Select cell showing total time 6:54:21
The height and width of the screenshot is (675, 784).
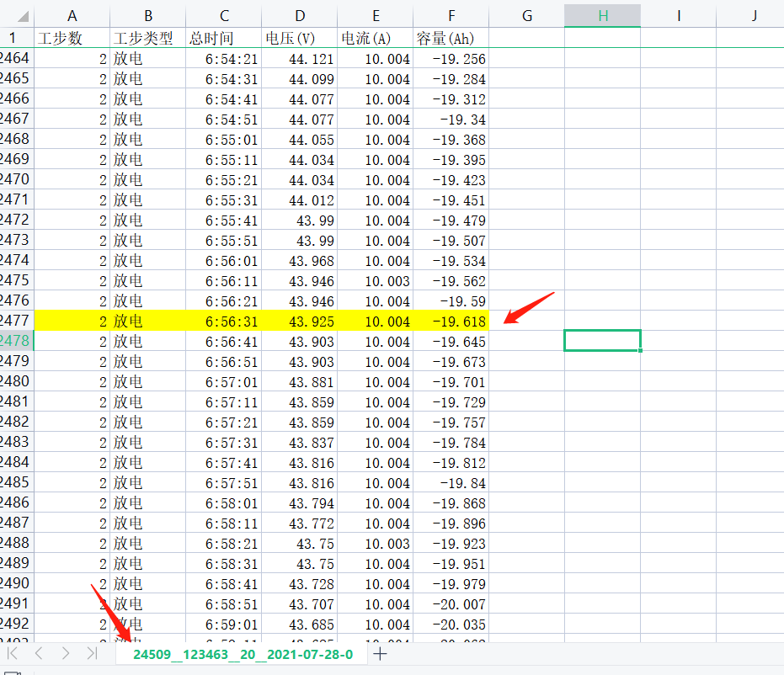[223, 59]
